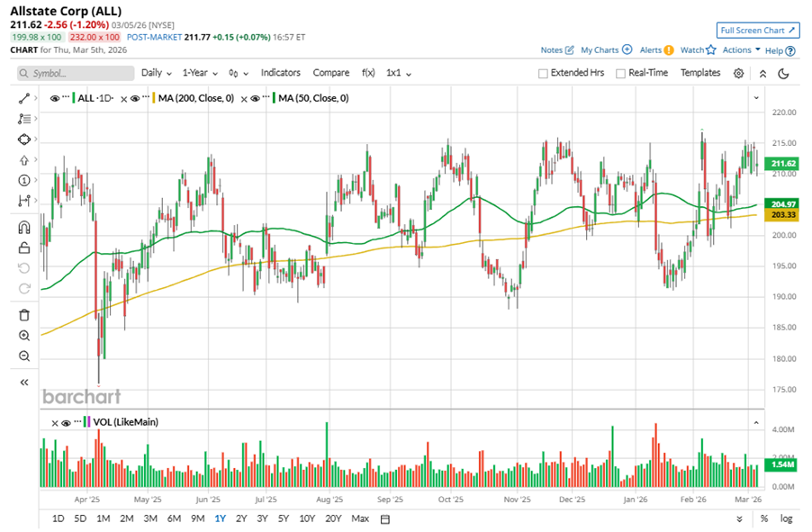
Task: Open the chart type dropdown
Action: pyautogui.click(x=239, y=74)
